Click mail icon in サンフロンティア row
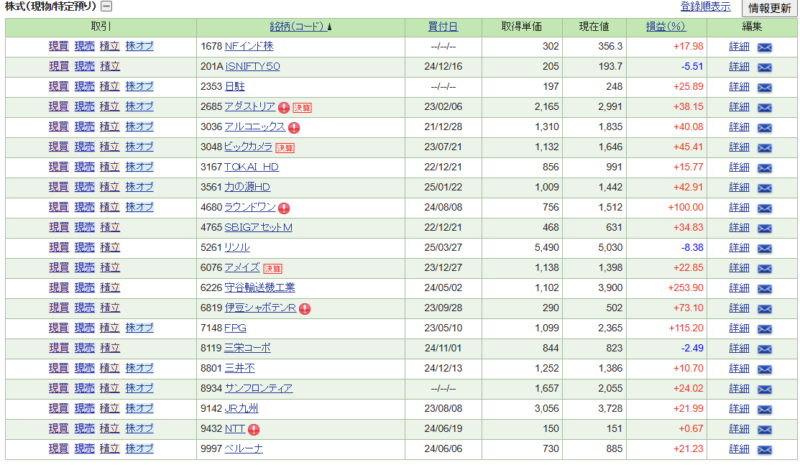This screenshot has width=800, height=465. [764, 390]
